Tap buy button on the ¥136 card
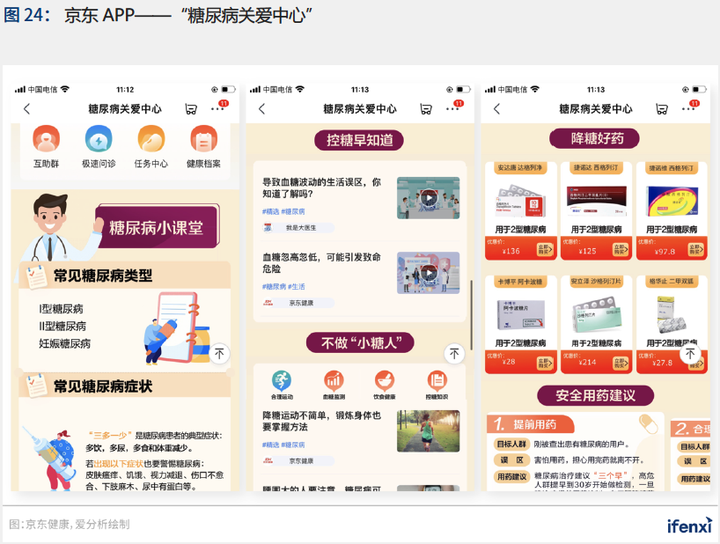 coord(546,250)
